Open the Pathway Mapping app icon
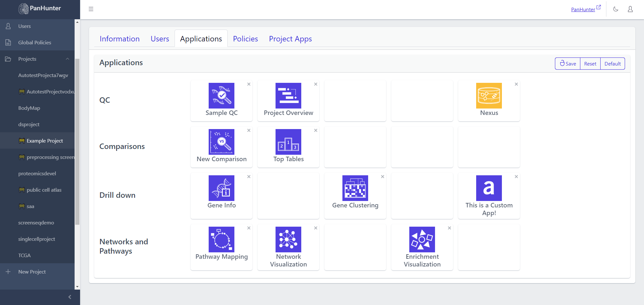The image size is (644, 305). [221, 240]
